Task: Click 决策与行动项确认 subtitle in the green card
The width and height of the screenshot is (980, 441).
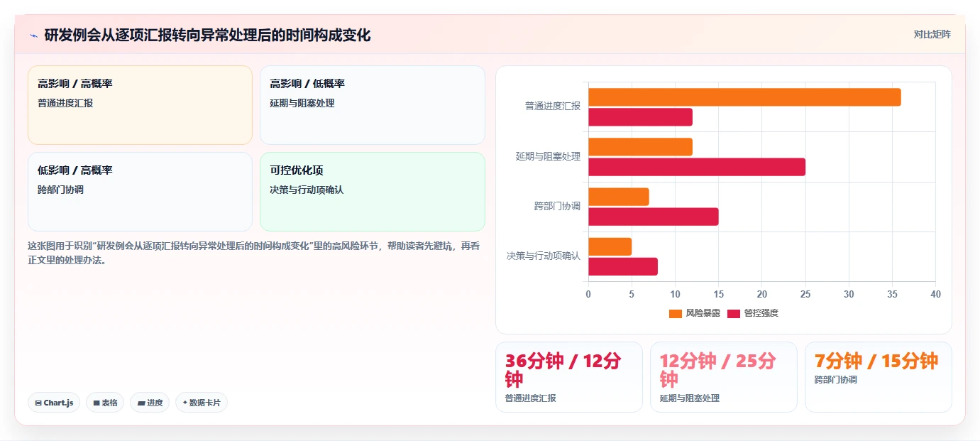Action: coord(307,190)
